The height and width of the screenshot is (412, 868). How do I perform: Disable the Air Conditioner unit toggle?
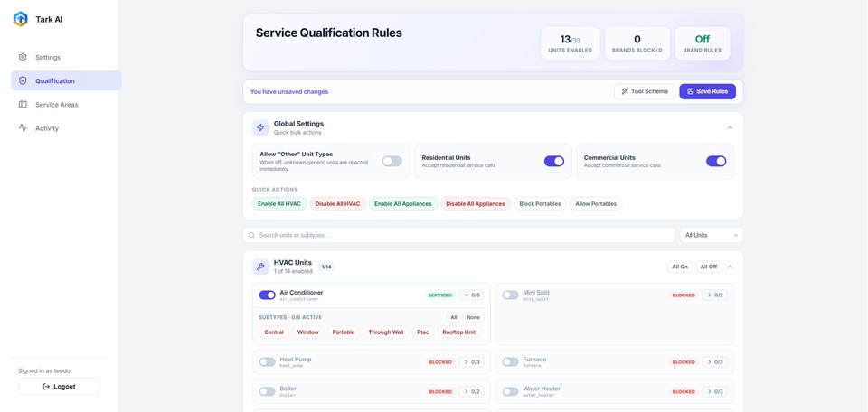coord(268,295)
